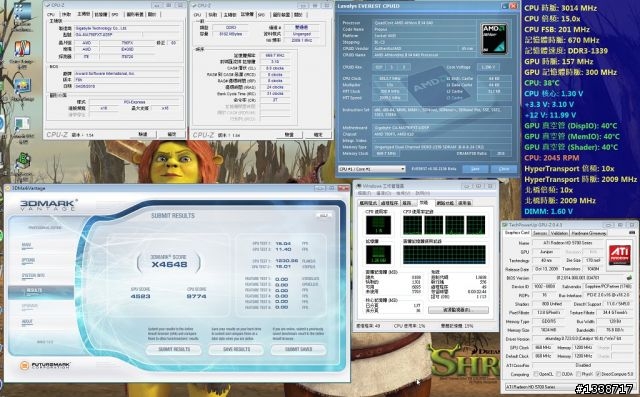Click the CPU: 2045 RPM overlay line
Image resolution: width=640 pixels, height=397 pixels.
[552, 158]
